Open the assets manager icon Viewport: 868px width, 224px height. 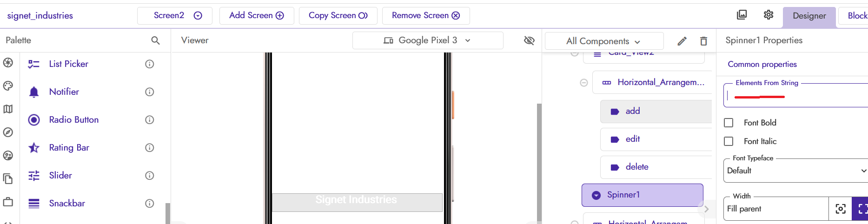742,15
